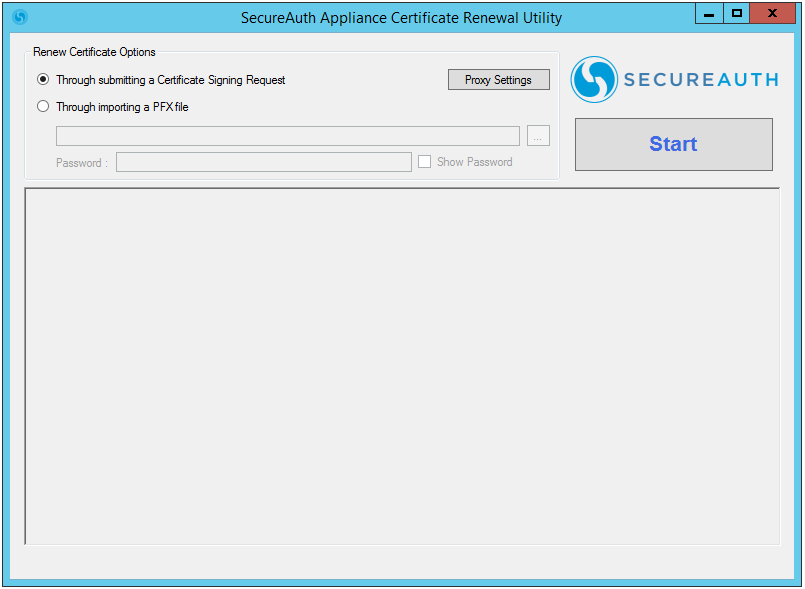
Task: Click the Password field label
Action: [81, 163]
